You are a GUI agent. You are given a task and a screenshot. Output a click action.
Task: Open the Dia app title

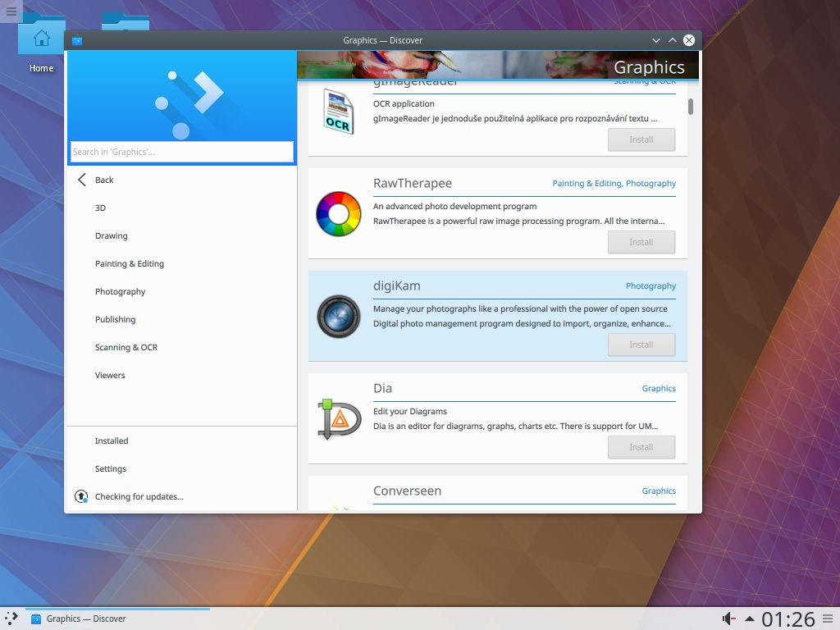tap(382, 388)
